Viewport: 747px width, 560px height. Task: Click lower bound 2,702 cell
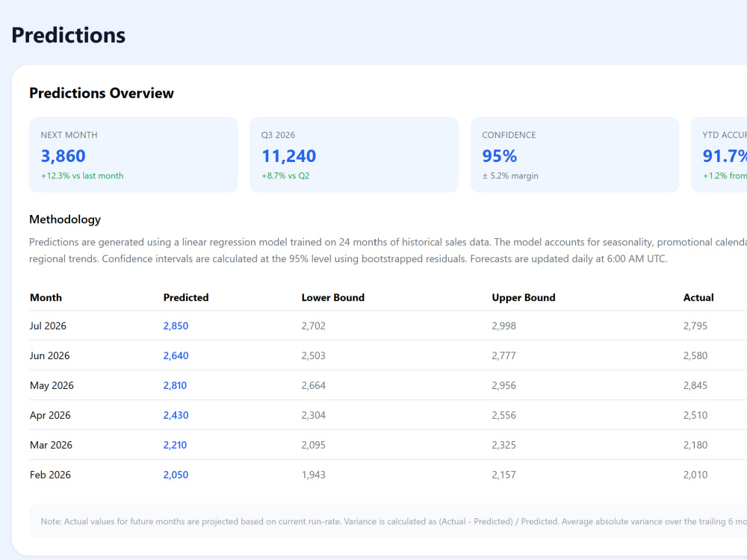314,326
